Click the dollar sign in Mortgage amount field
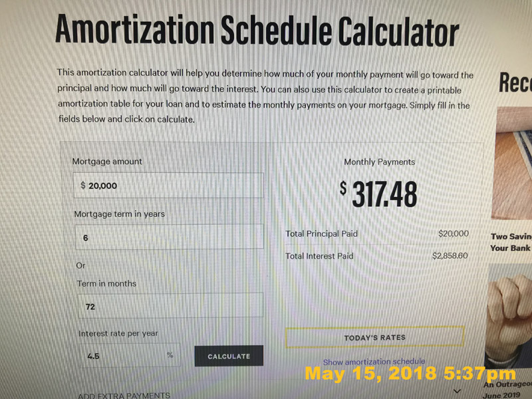The width and height of the screenshot is (532, 399). point(83,186)
